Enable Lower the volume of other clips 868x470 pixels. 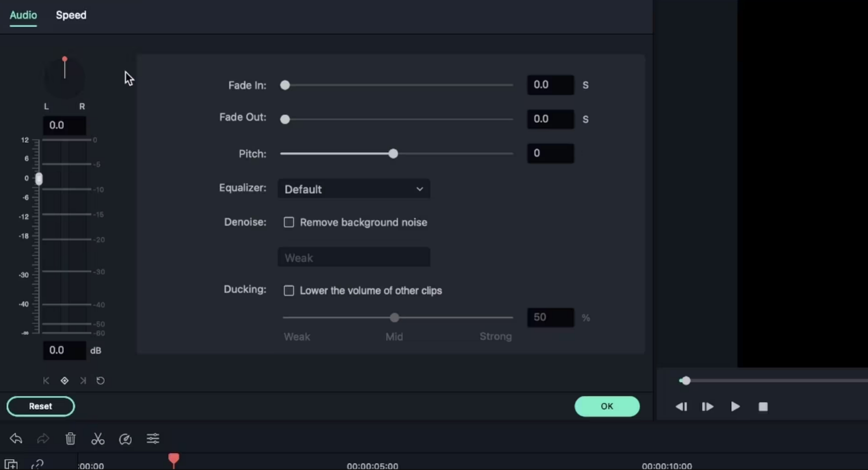(289, 290)
